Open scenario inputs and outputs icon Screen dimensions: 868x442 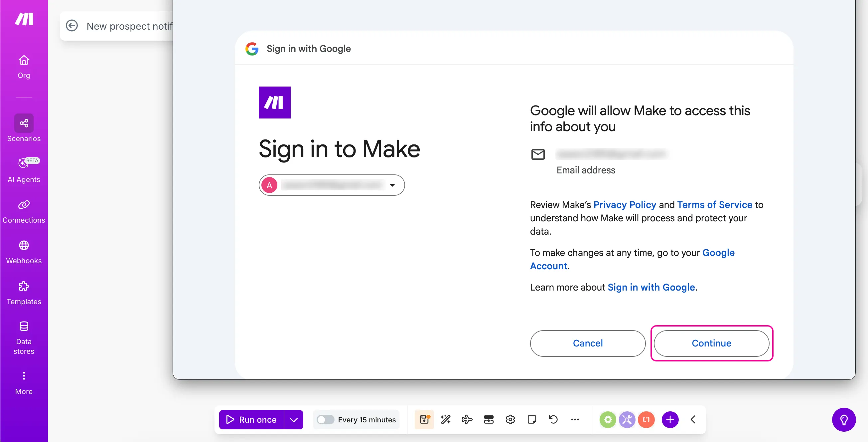[x=489, y=419]
